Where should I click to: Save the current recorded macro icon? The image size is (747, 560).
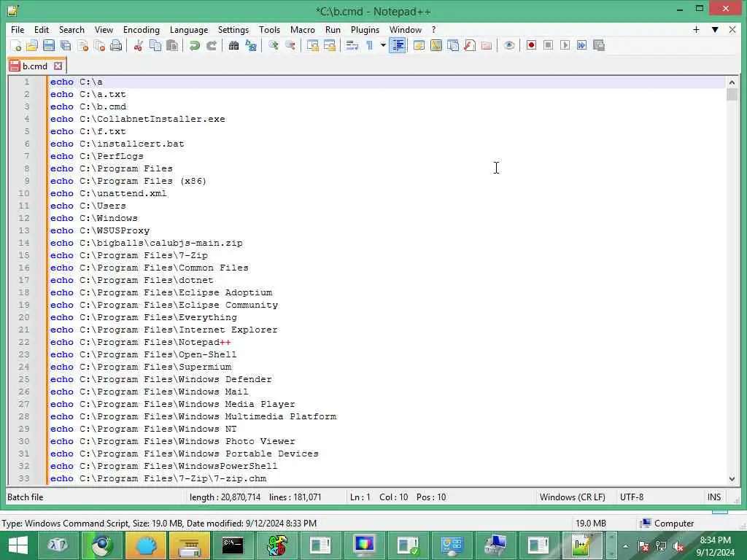pos(599,45)
